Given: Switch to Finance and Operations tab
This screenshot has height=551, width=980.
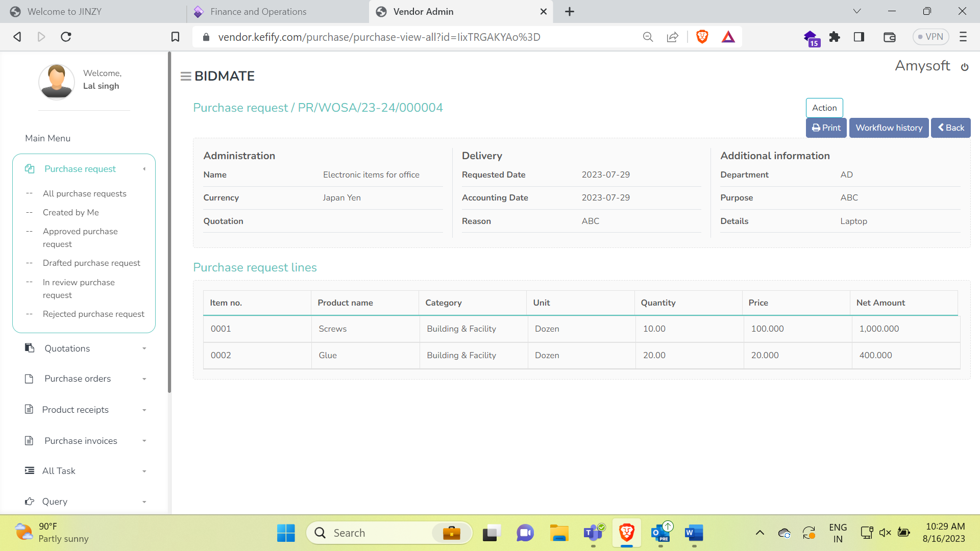Looking at the screenshot, I should click(258, 11).
